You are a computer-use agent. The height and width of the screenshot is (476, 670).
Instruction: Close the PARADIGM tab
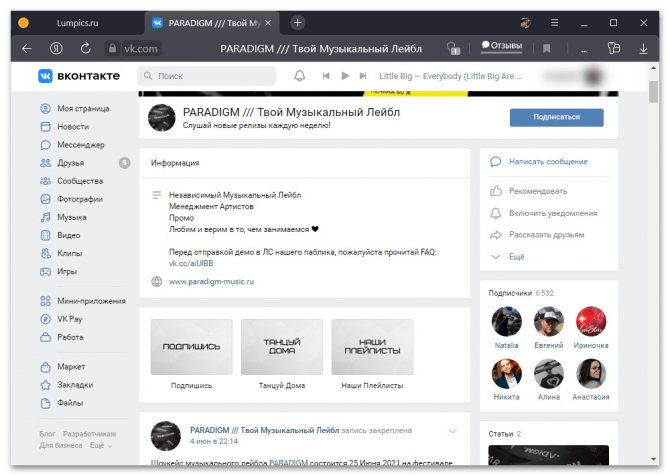[268, 23]
